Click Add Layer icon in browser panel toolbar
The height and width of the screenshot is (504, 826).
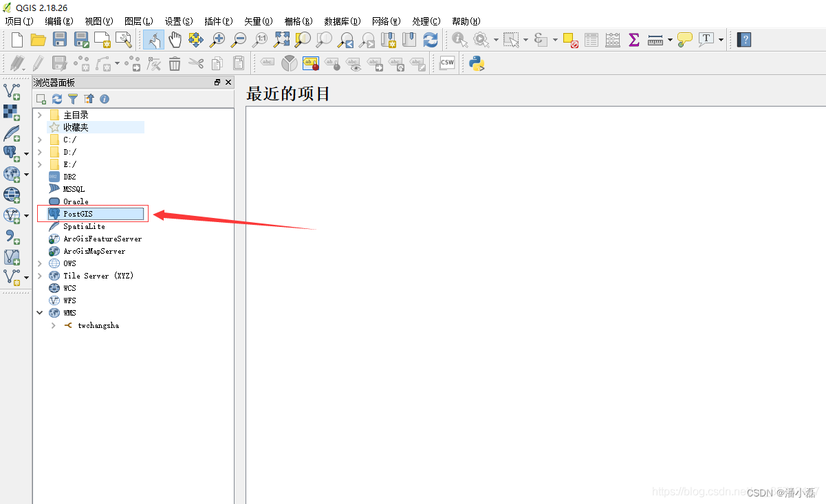41,99
